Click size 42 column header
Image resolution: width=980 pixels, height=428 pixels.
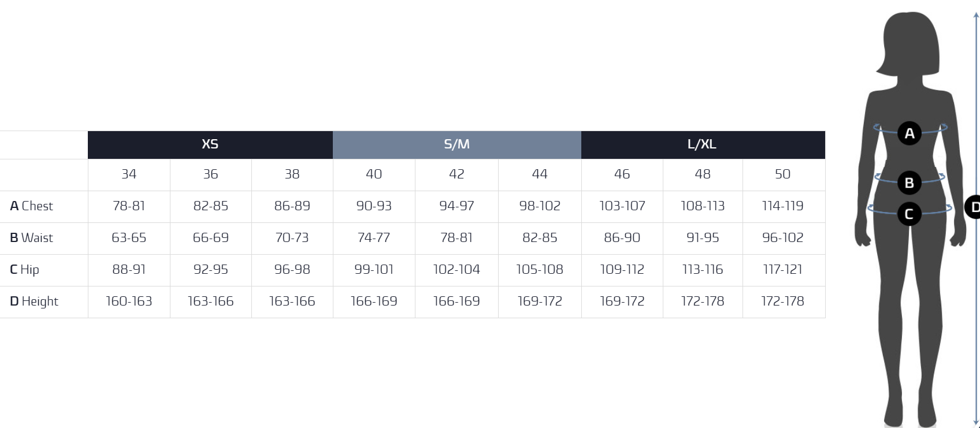[456, 174]
